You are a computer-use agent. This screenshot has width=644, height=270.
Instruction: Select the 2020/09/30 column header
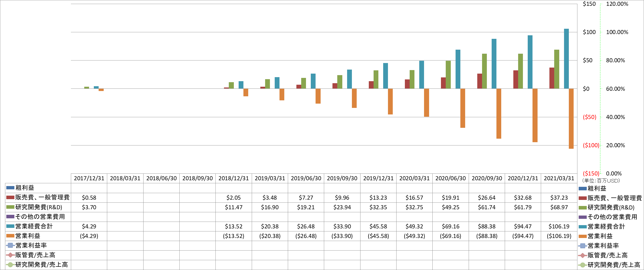point(487,178)
